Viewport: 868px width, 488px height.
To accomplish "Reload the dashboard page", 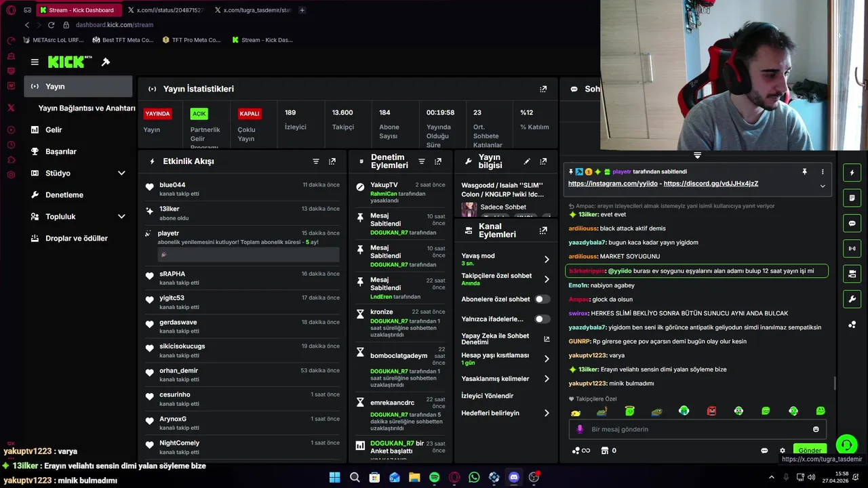I will click(x=51, y=25).
